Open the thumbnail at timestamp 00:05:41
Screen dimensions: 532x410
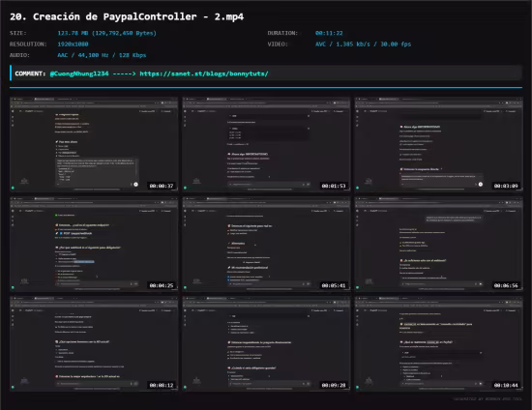(266, 244)
